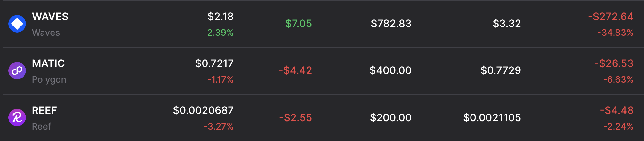The image size is (644, 141).
Task: Click the WAVES coin logo icon
Action: [x=17, y=24]
